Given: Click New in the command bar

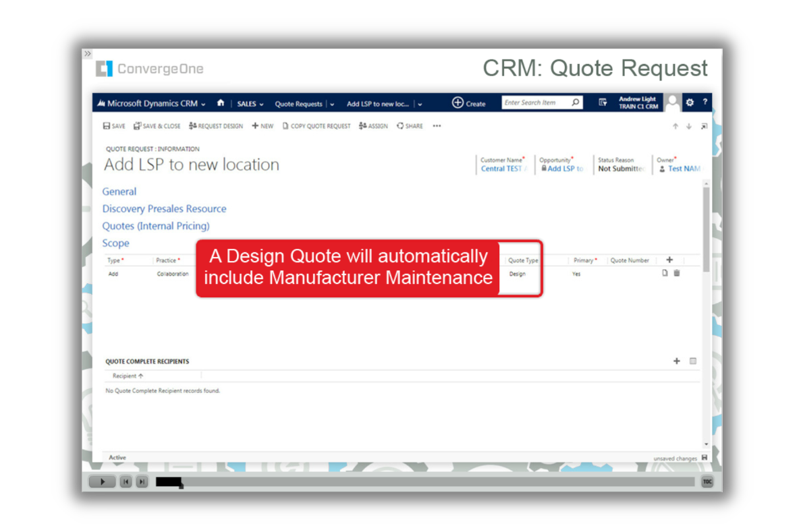Looking at the screenshot, I should 262,126.
